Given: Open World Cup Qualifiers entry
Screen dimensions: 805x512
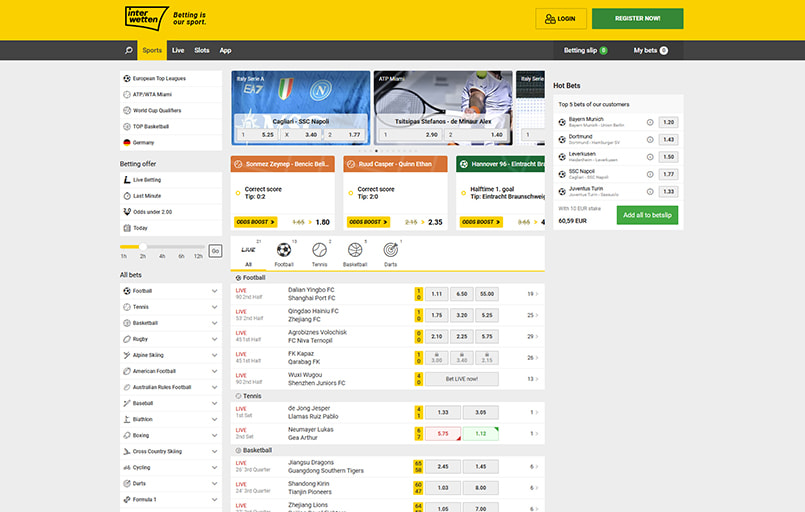Looking at the screenshot, I should [171, 110].
